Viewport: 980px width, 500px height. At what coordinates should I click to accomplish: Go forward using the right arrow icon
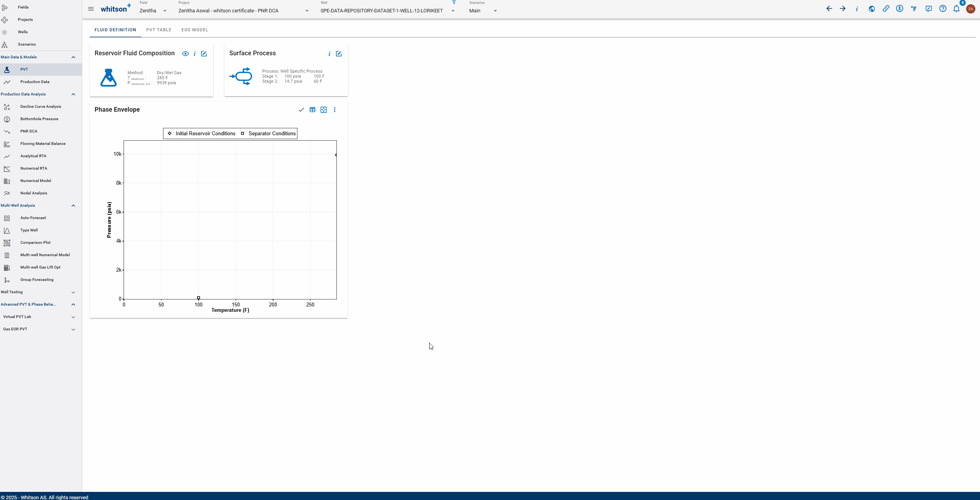coord(842,9)
